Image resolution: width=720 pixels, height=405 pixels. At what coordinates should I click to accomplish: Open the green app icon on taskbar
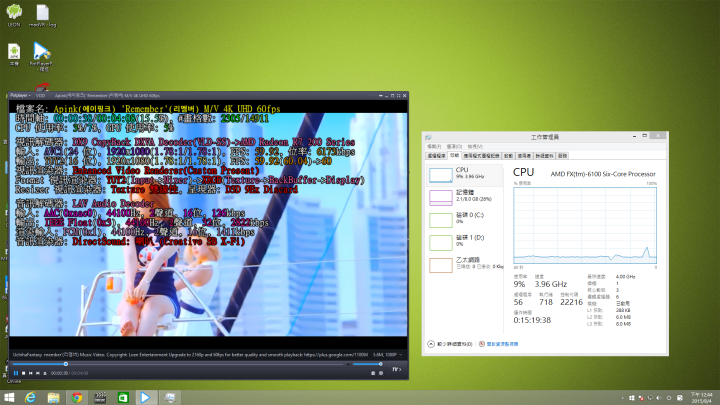(x=123, y=397)
